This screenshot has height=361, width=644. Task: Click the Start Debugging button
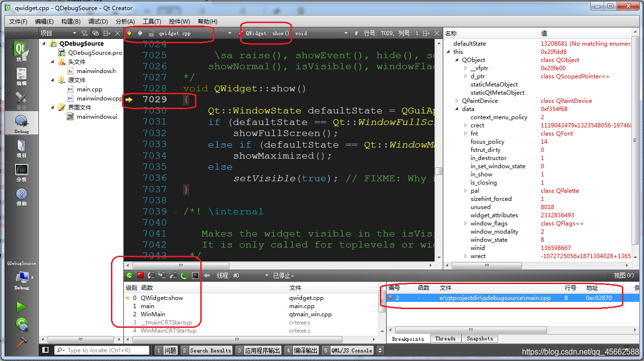point(21,324)
